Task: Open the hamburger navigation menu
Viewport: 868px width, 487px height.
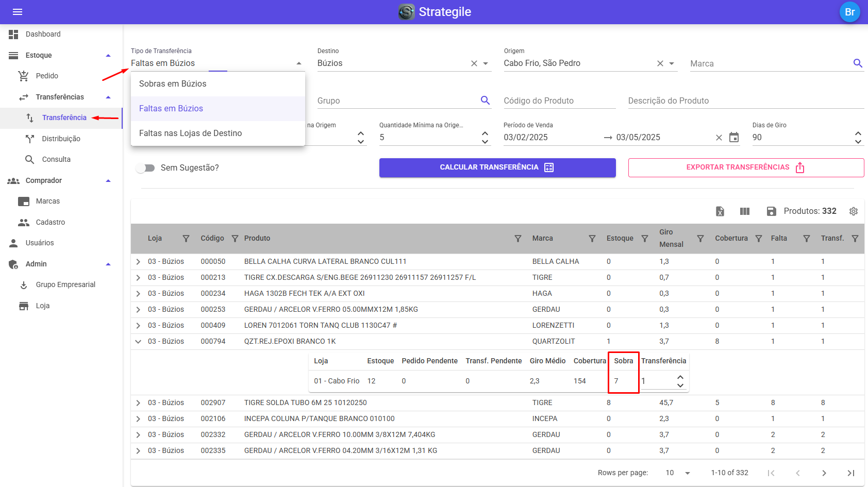Action: [18, 12]
